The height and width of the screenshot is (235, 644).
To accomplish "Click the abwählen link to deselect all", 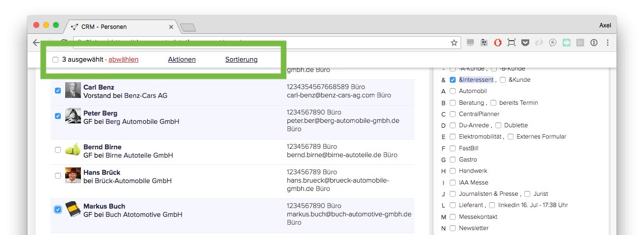I will click(123, 60).
